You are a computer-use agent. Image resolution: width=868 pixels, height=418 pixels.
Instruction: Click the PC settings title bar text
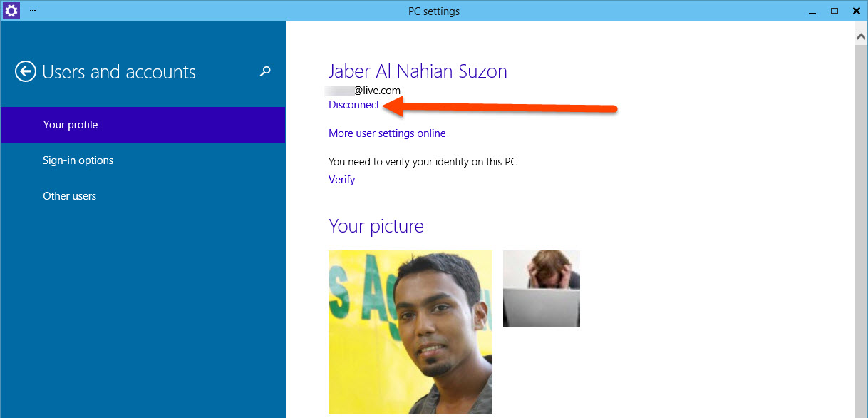click(433, 11)
